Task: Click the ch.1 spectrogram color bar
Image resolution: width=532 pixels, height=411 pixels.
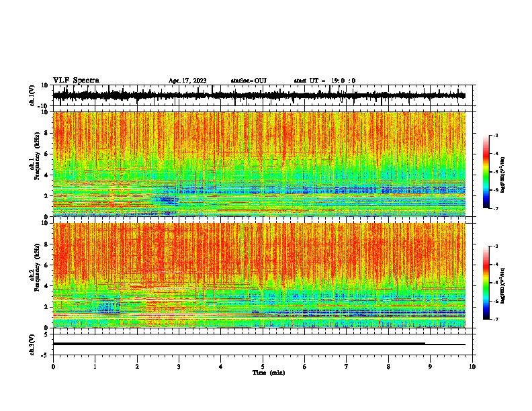Action: point(486,172)
